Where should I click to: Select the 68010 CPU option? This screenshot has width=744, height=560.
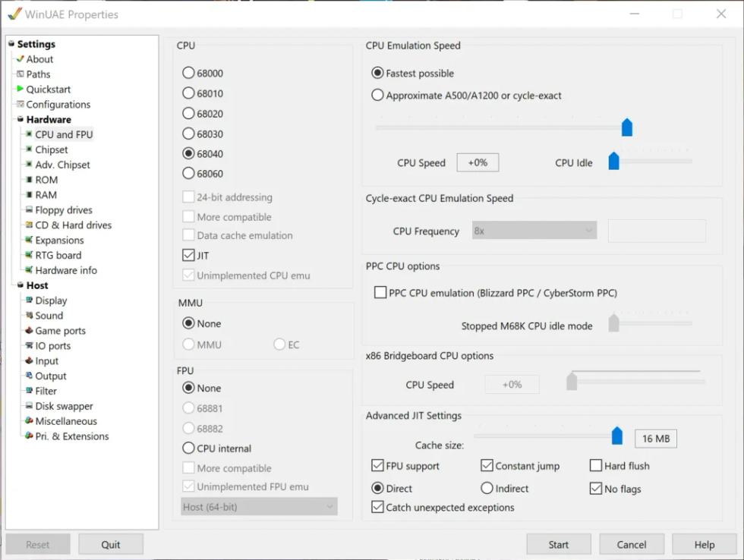pyautogui.click(x=188, y=93)
